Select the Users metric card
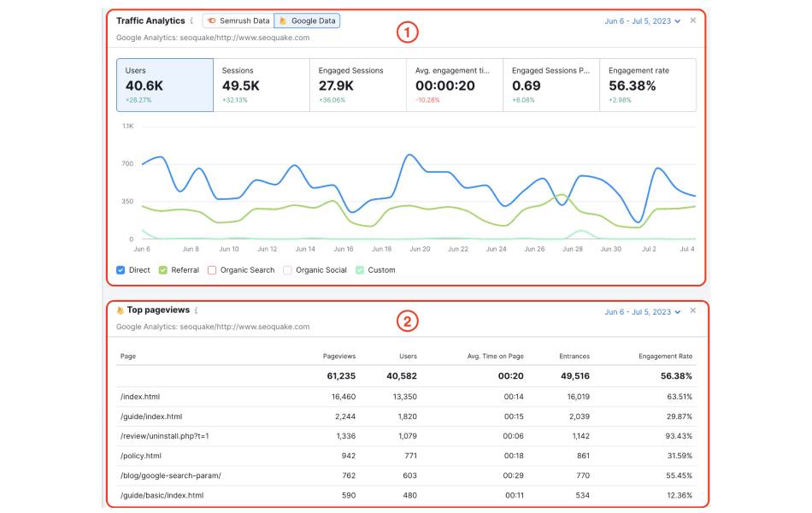Image resolution: width=812 pixels, height=513 pixels. pyautogui.click(x=165, y=85)
